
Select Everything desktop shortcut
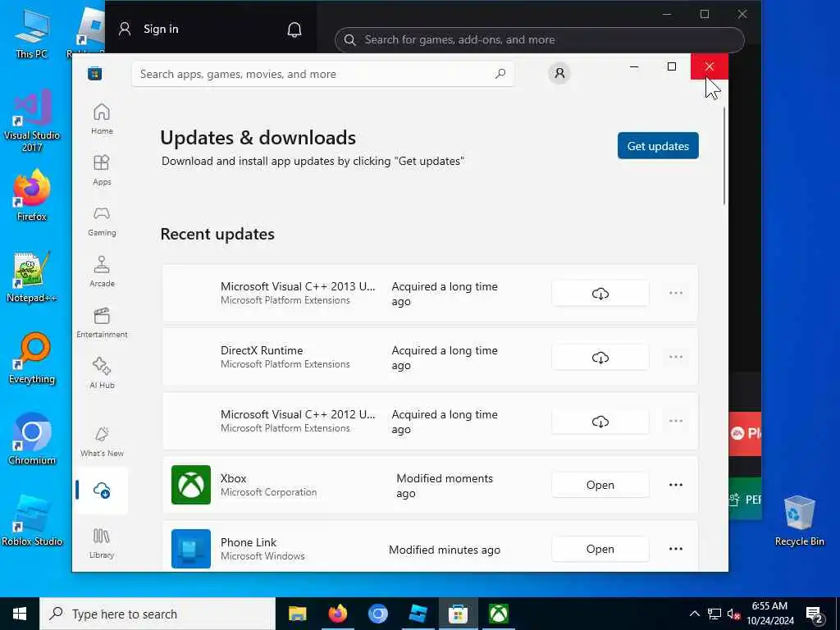(x=32, y=358)
